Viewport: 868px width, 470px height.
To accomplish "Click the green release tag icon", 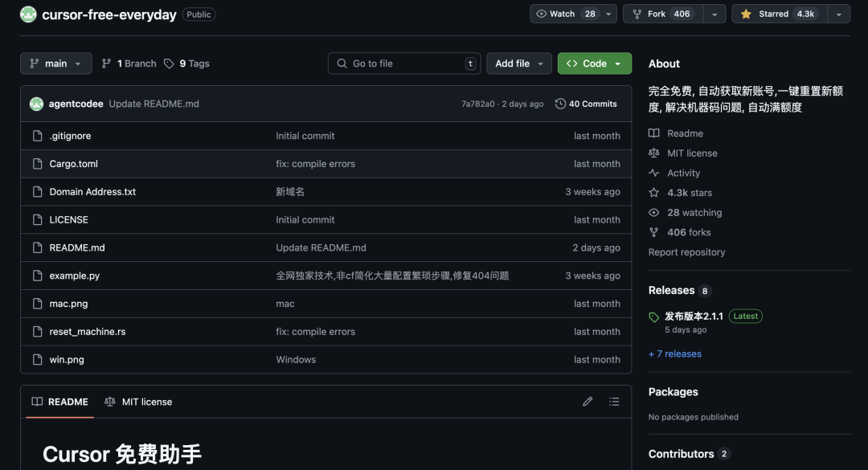I will pos(653,317).
